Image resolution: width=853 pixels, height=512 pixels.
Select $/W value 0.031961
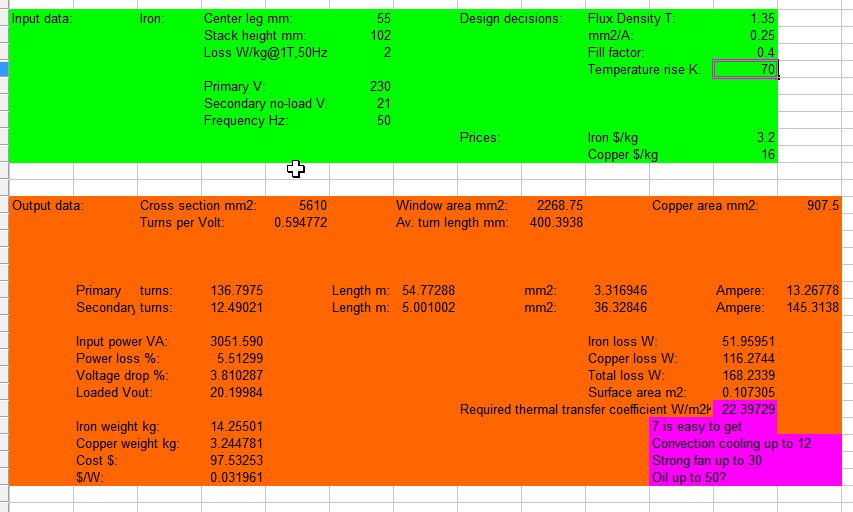tap(237, 478)
